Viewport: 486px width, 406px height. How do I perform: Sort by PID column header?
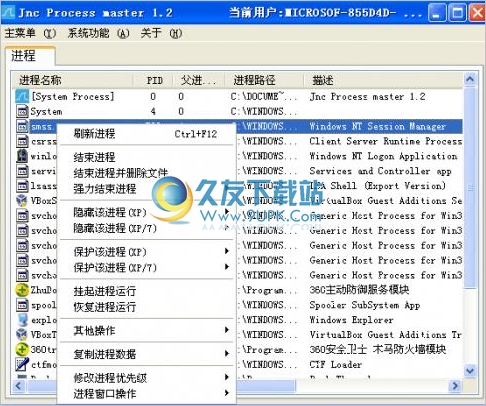point(153,80)
